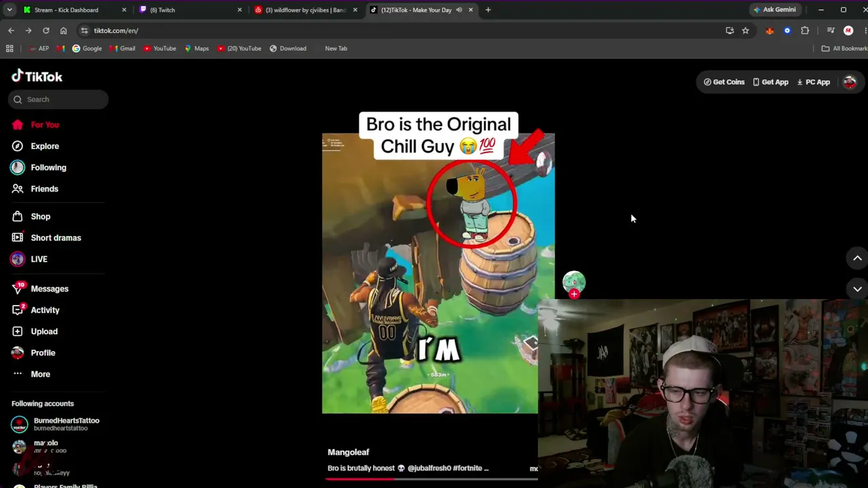Open the Chrome profile avatar
Viewport: 868px width, 488px height.
coord(848,30)
